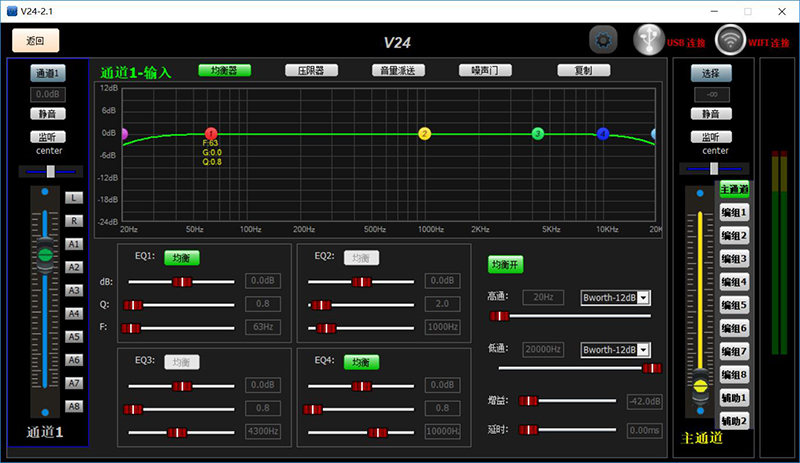Viewport: 800px width, 463px height.
Task: Toggle the A7 aux routing button
Action: [74, 383]
